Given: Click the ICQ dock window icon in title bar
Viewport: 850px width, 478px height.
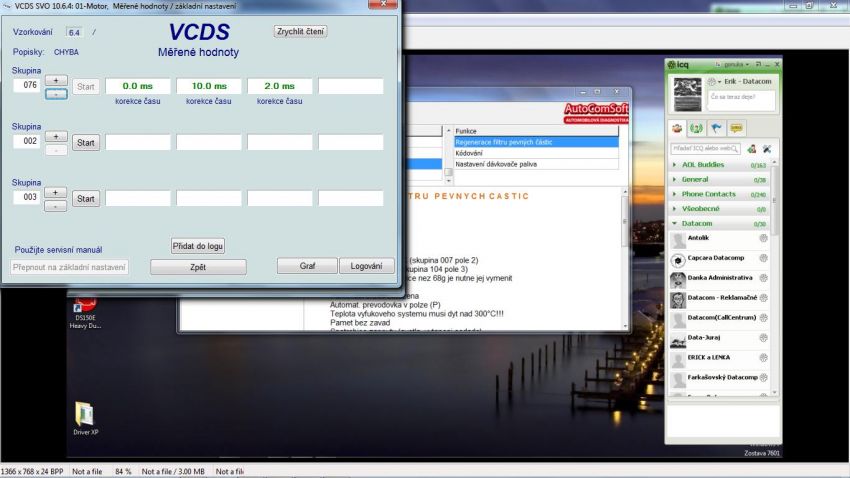Looking at the screenshot, I should click(758, 64).
